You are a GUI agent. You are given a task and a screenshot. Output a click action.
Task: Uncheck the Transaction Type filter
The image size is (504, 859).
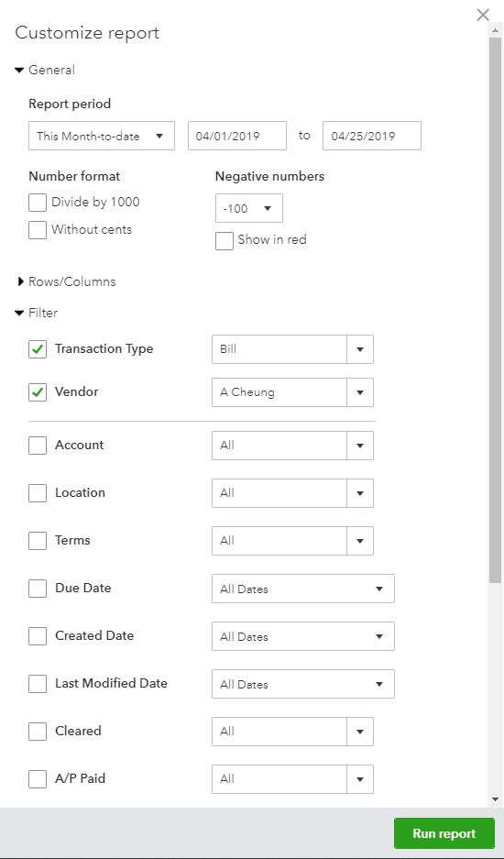38,349
